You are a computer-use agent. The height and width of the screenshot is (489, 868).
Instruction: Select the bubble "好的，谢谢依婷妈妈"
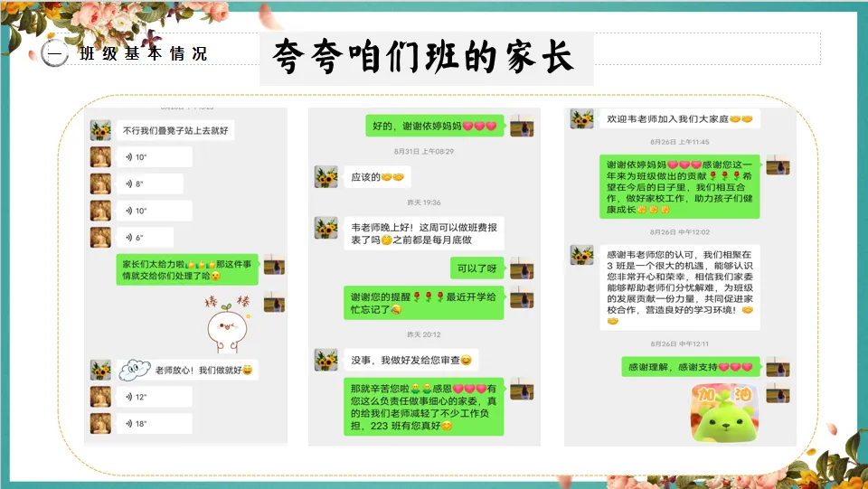(435, 127)
